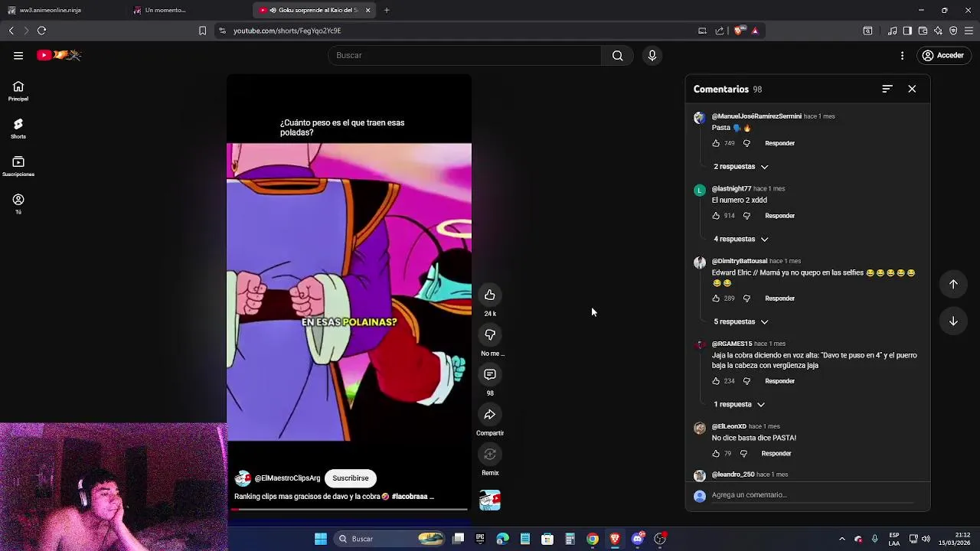Viewport: 980px width, 551px height.
Task: Open Remix option for this short
Action: tap(490, 455)
